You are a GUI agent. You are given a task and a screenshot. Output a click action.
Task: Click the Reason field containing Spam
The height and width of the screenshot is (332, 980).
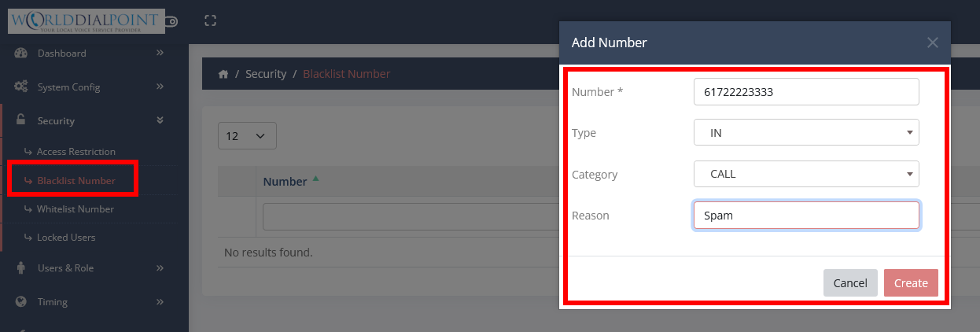click(x=806, y=215)
